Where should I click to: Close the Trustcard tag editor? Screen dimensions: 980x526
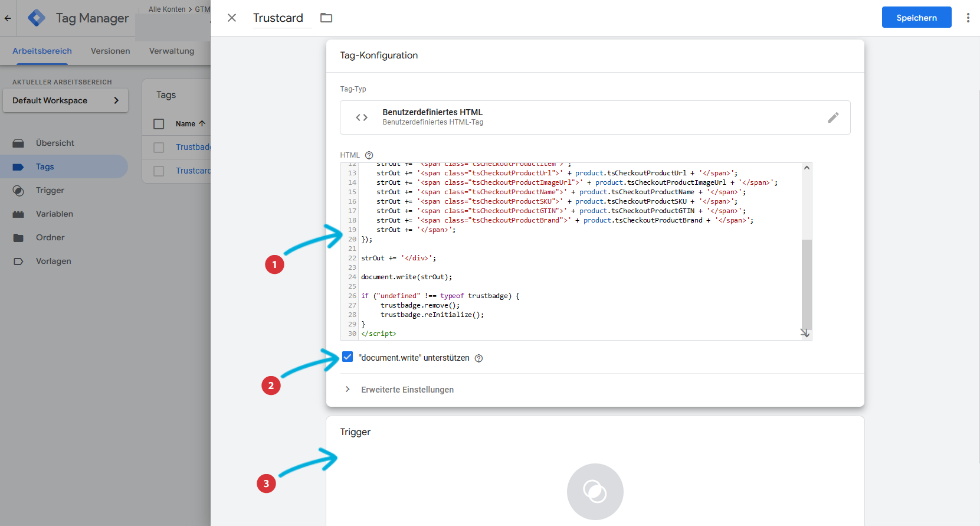(232, 18)
